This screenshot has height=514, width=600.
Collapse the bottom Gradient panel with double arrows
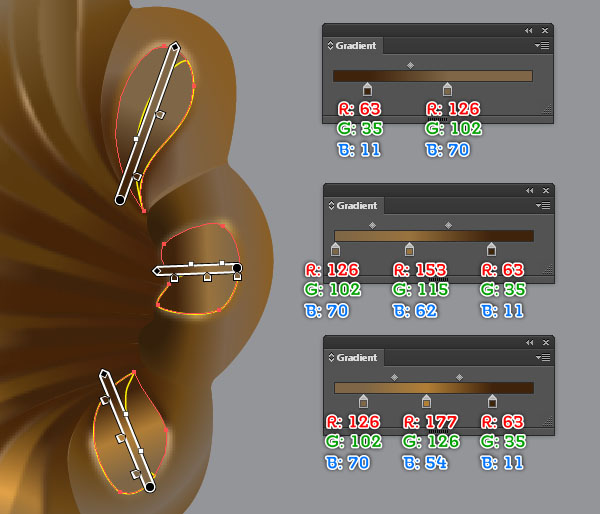[x=530, y=343]
